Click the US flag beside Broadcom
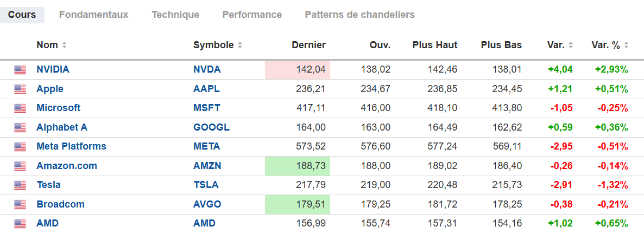 click(x=20, y=204)
